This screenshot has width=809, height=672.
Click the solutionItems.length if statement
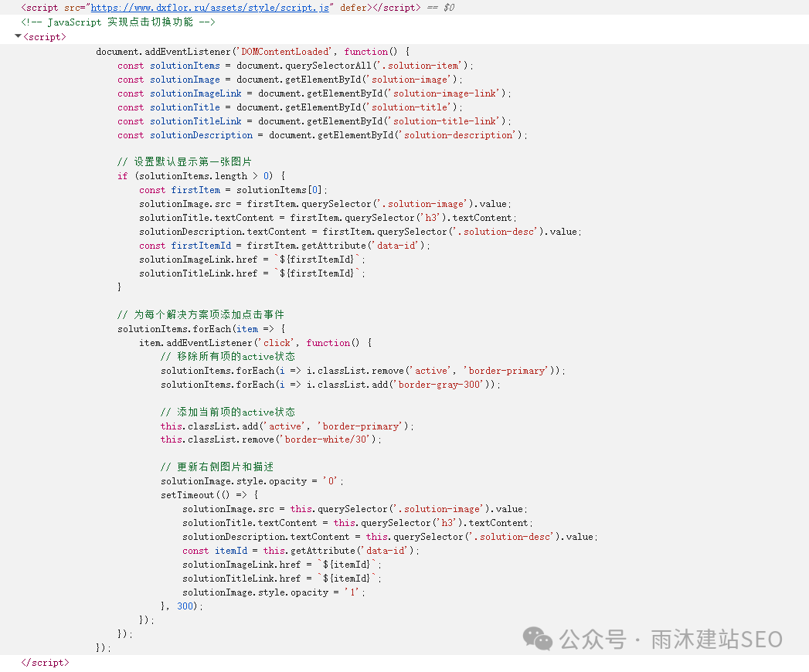[x=201, y=176]
